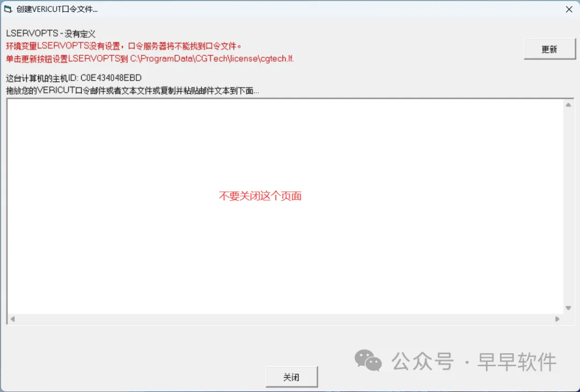Viewport: 580px width, 392px height.
Task: Click the VERICUT title bar app icon
Action: tap(8, 9)
